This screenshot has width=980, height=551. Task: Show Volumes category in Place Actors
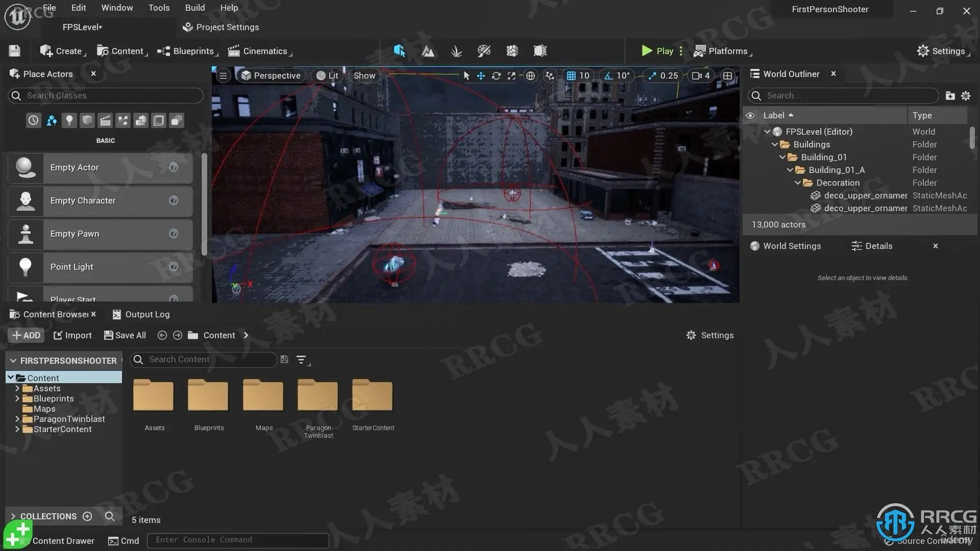tap(159, 120)
